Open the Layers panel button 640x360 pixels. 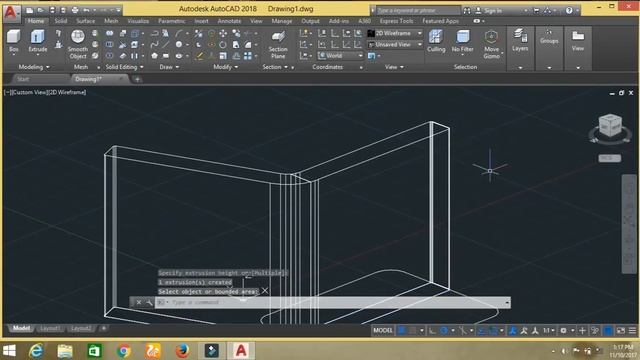pyautogui.click(x=520, y=40)
